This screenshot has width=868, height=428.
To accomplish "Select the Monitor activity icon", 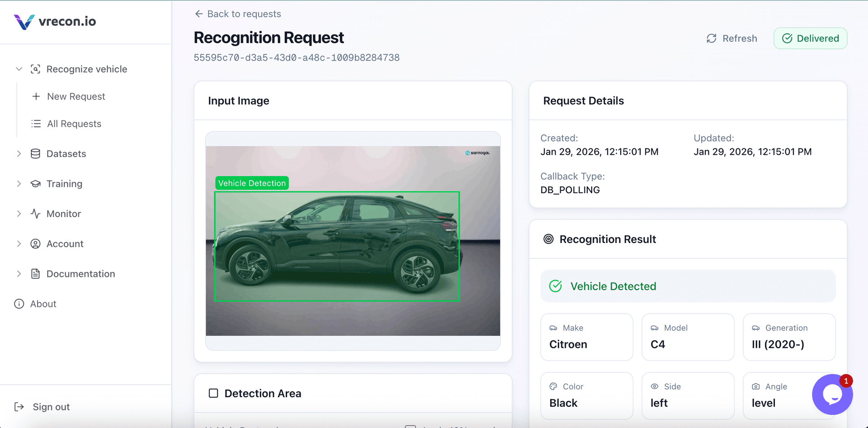I will (x=36, y=214).
